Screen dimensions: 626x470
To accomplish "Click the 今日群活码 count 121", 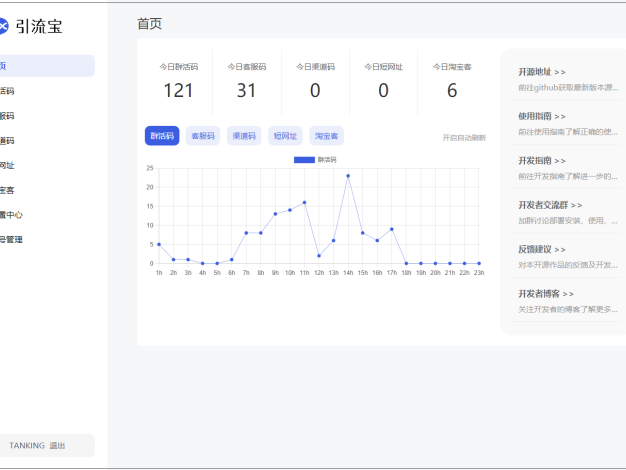I will pyautogui.click(x=178, y=90).
